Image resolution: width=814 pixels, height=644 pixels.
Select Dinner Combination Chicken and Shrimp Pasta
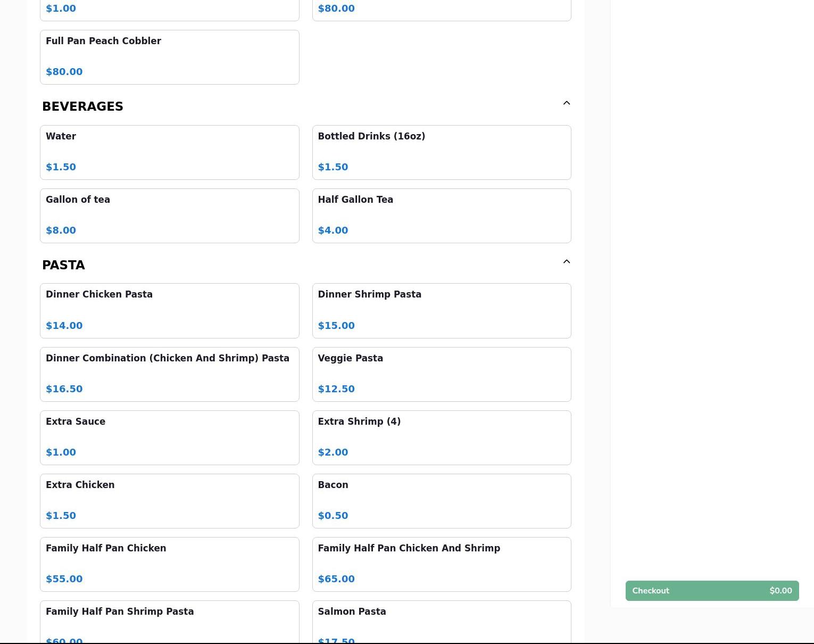[x=169, y=374]
